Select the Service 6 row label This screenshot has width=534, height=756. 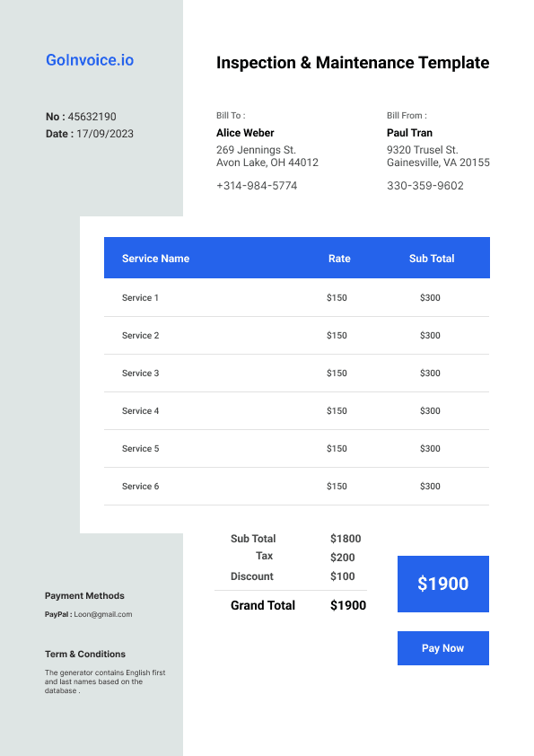(x=140, y=486)
